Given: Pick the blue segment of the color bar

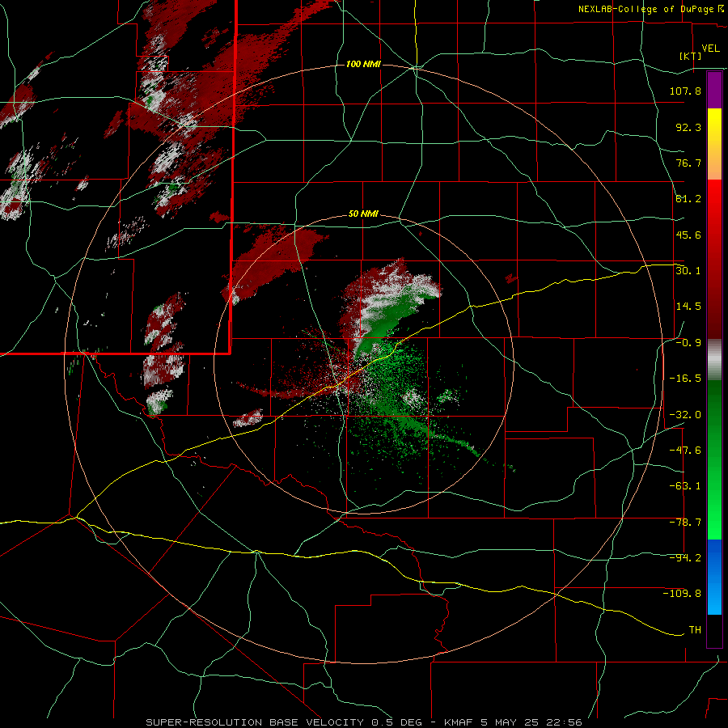Looking at the screenshot, I should (x=714, y=577).
